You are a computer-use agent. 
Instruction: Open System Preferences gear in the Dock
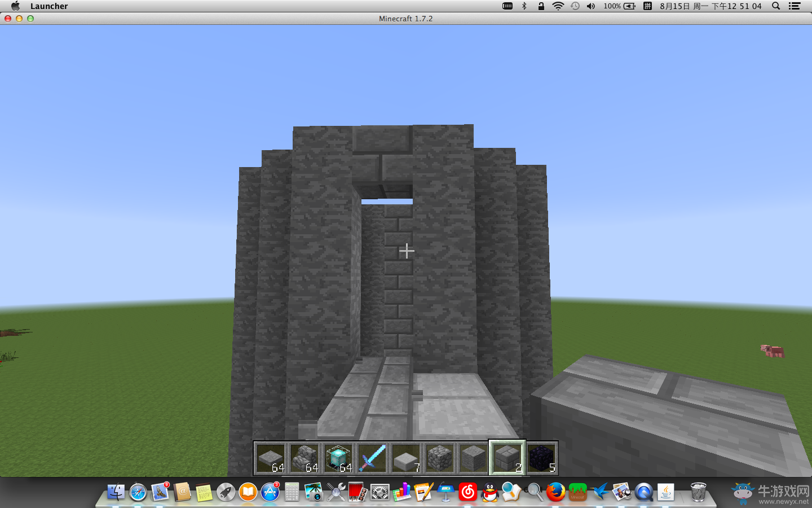coord(380,492)
